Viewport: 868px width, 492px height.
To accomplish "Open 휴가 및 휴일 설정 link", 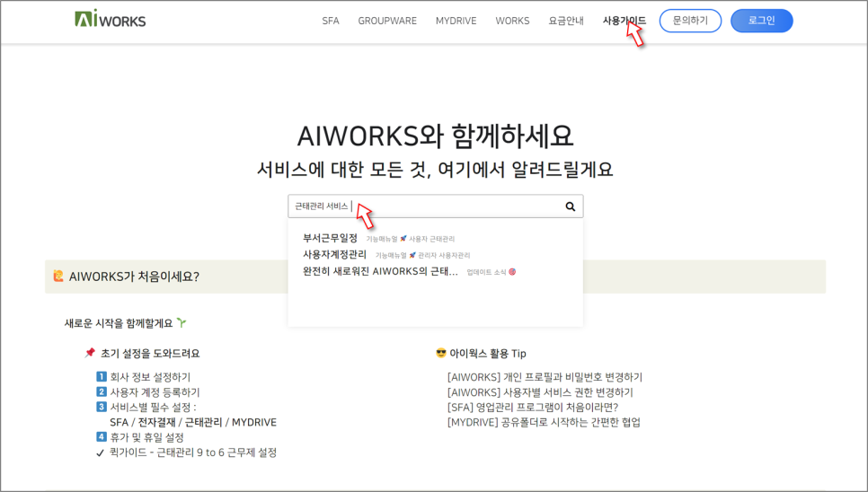I will (x=146, y=437).
